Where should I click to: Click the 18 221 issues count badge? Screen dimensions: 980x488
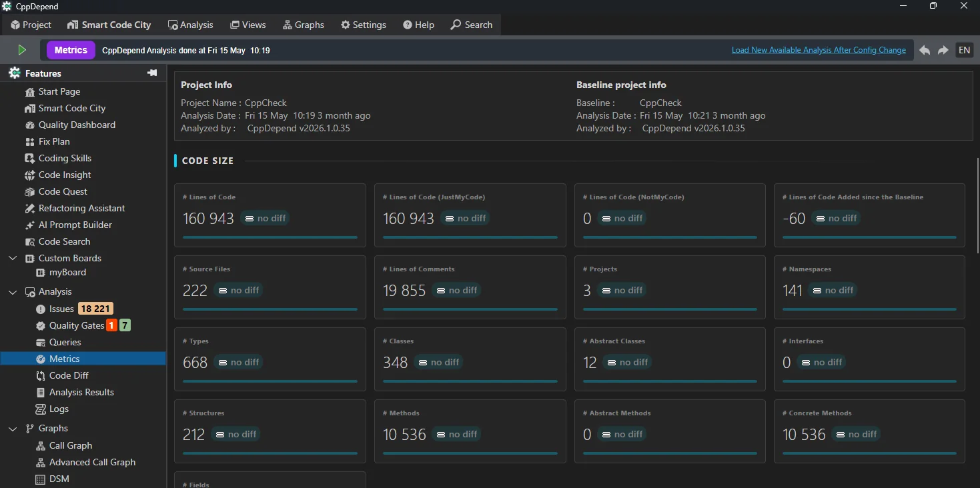tap(95, 309)
